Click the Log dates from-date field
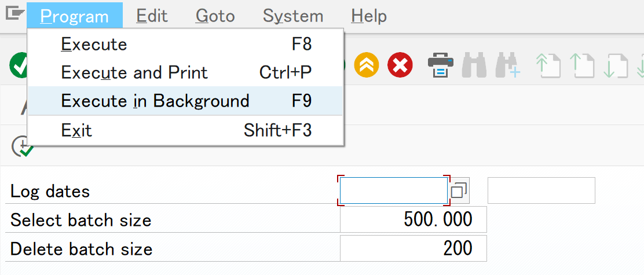 (x=393, y=190)
